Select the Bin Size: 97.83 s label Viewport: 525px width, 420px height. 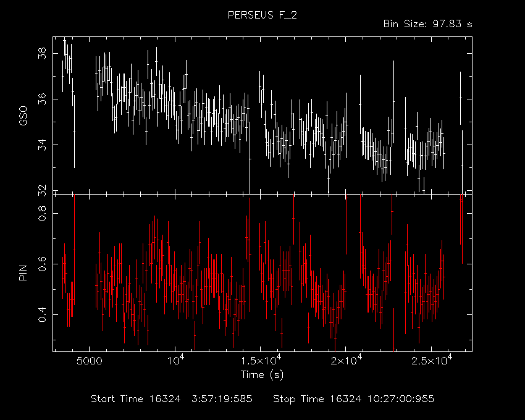[427, 24]
